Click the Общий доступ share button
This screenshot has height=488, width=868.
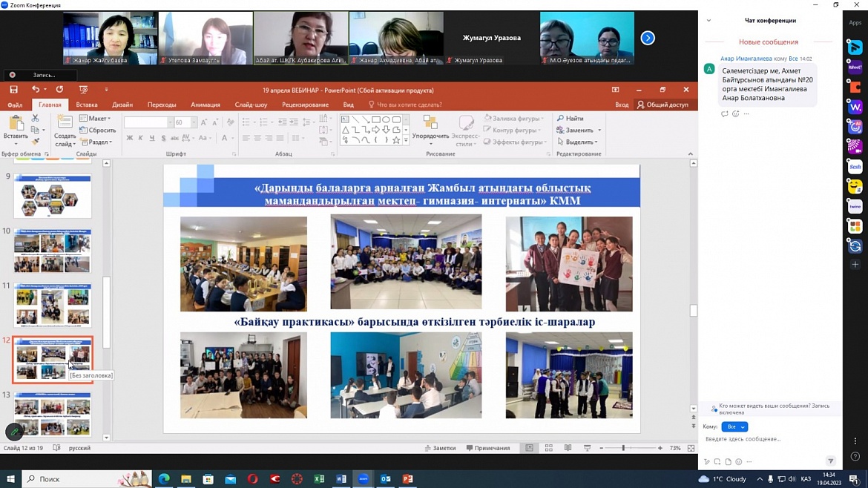662,105
